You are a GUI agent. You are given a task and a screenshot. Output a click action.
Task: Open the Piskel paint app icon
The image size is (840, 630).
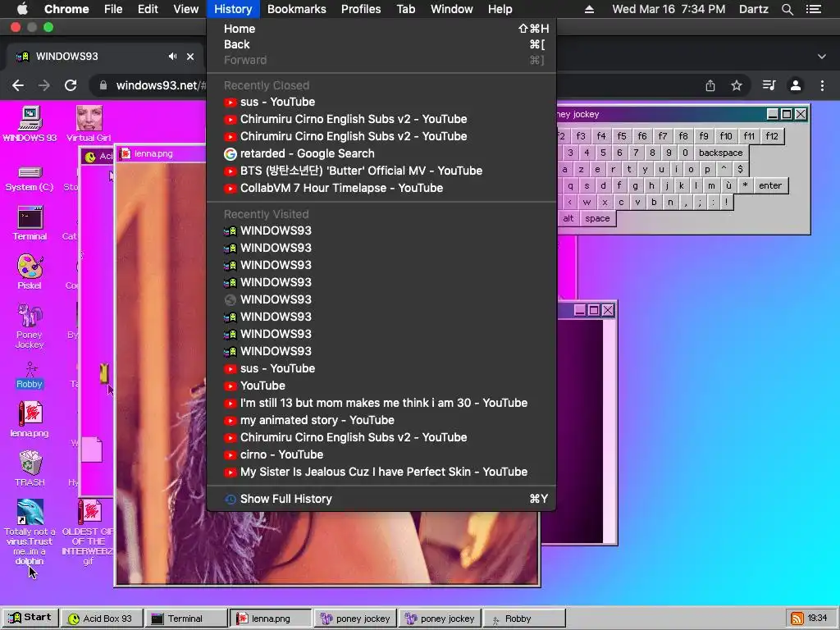(30, 272)
